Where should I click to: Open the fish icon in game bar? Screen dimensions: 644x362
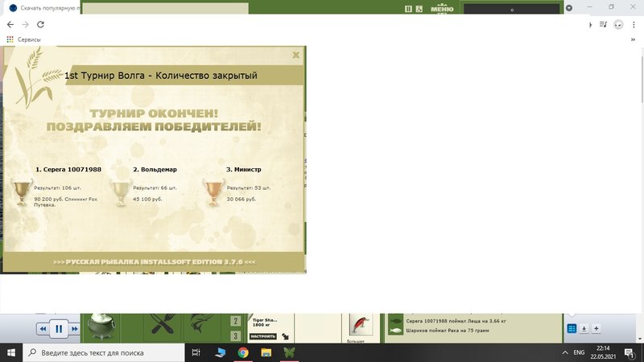tap(201, 323)
